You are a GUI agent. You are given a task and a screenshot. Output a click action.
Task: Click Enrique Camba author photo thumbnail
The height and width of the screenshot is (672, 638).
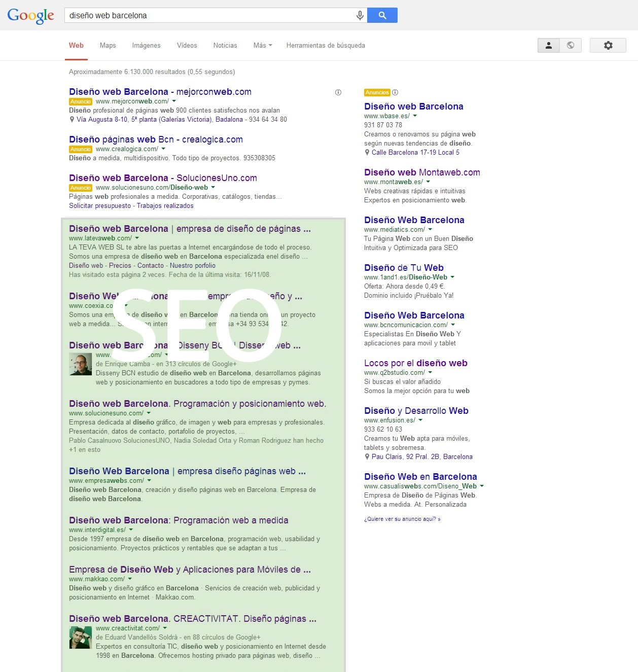click(80, 364)
